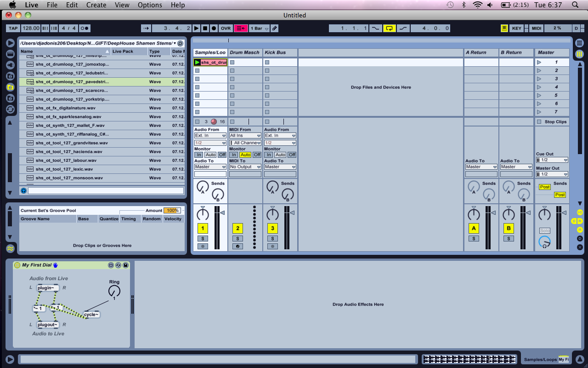
Task: Click the browser root folder icon
Action: [x=181, y=43]
